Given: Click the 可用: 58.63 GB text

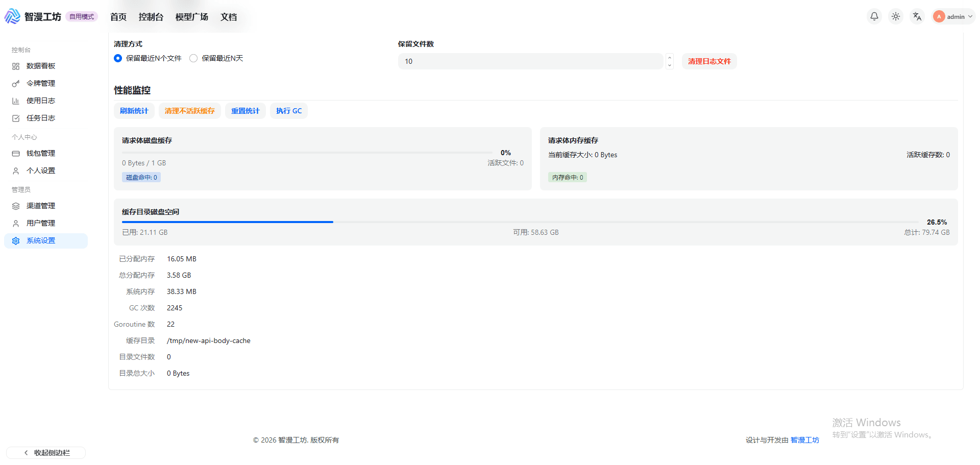Looking at the screenshot, I should tap(536, 232).
